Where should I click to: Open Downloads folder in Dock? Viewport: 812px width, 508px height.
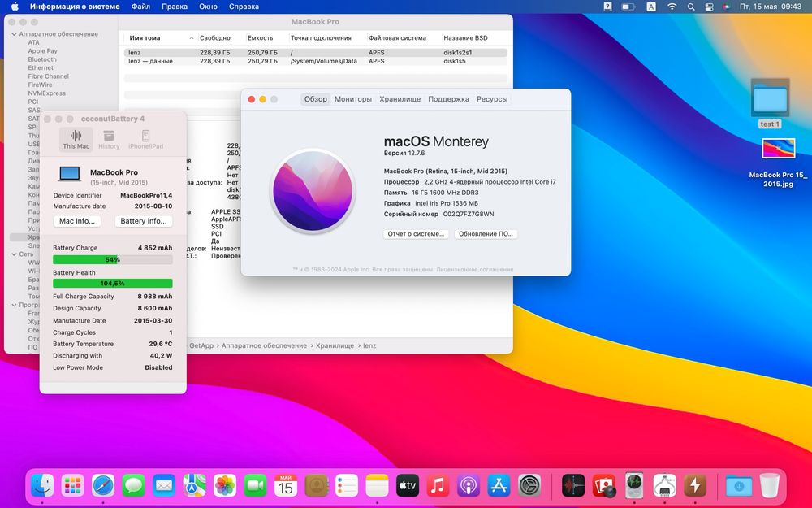pyautogui.click(x=739, y=486)
